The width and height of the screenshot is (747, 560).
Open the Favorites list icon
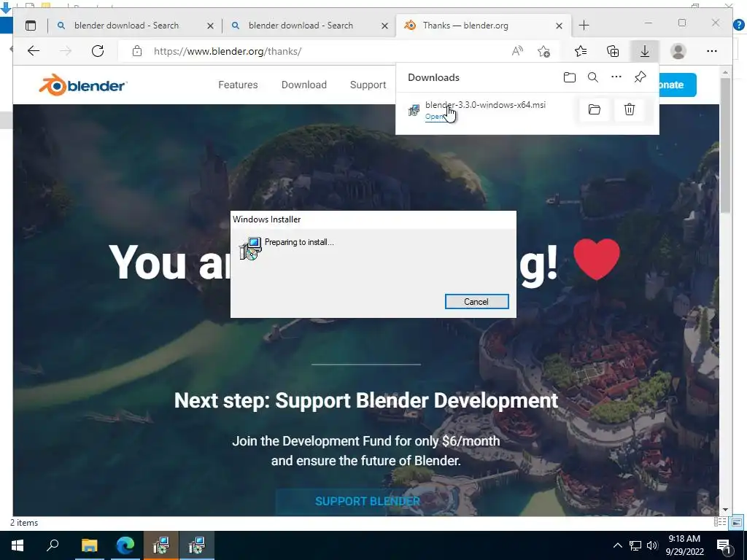point(581,51)
